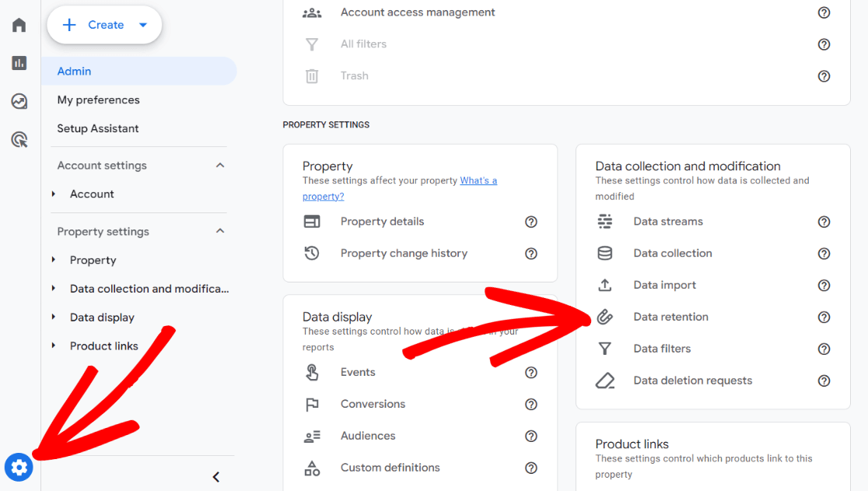The image size is (868, 491).
Task: Open the Audiences settings
Action: 367,436
